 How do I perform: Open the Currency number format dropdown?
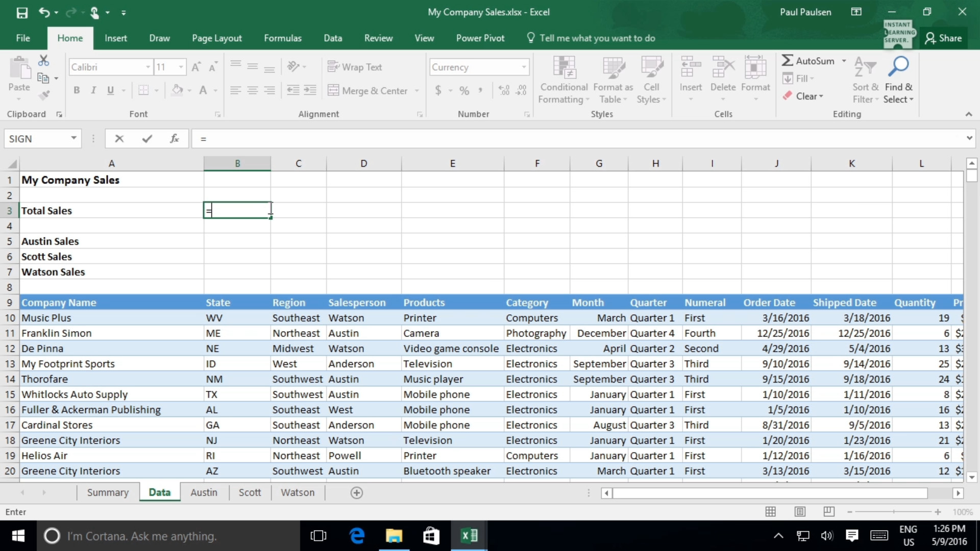coord(524,67)
